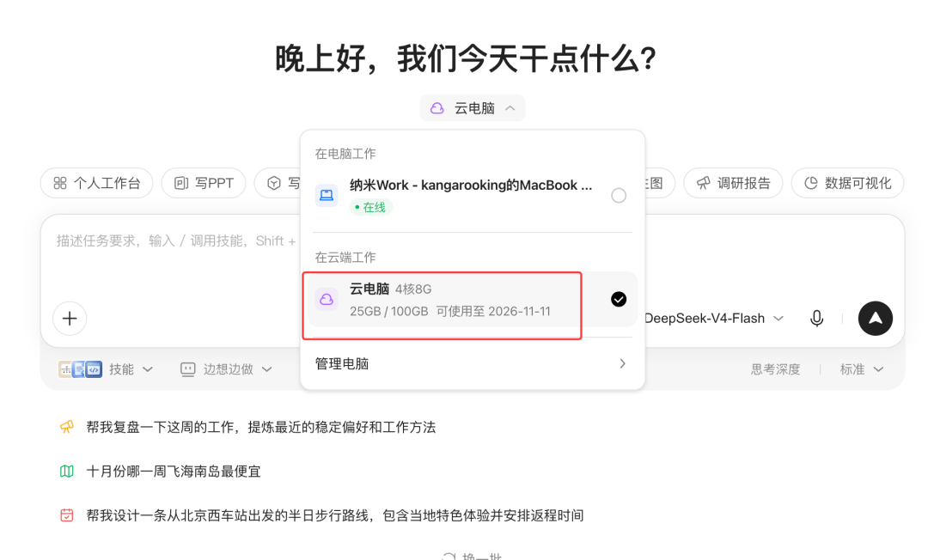This screenshot has width=928, height=560.
Task: Click the 在云端工作 section header
Action: [345, 257]
